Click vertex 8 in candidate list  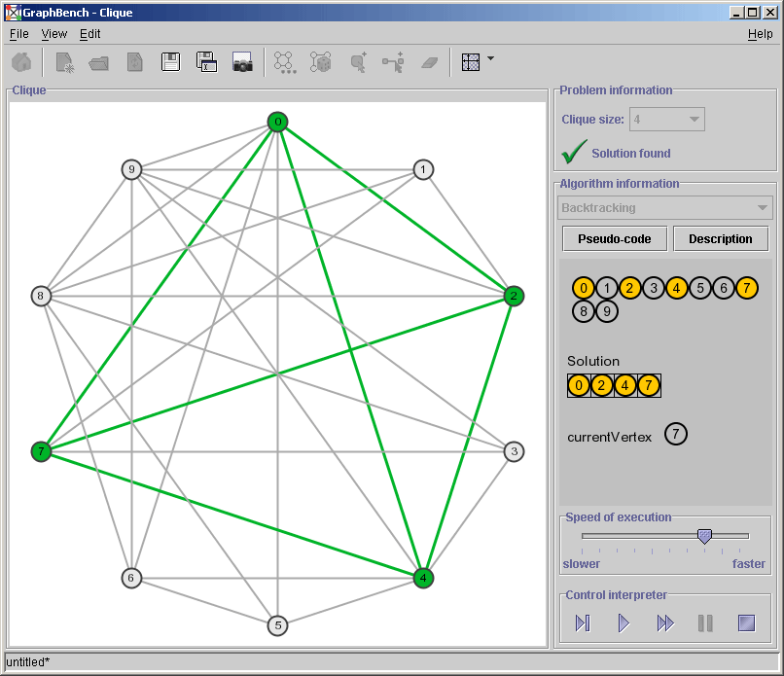(x=584, y=311)
